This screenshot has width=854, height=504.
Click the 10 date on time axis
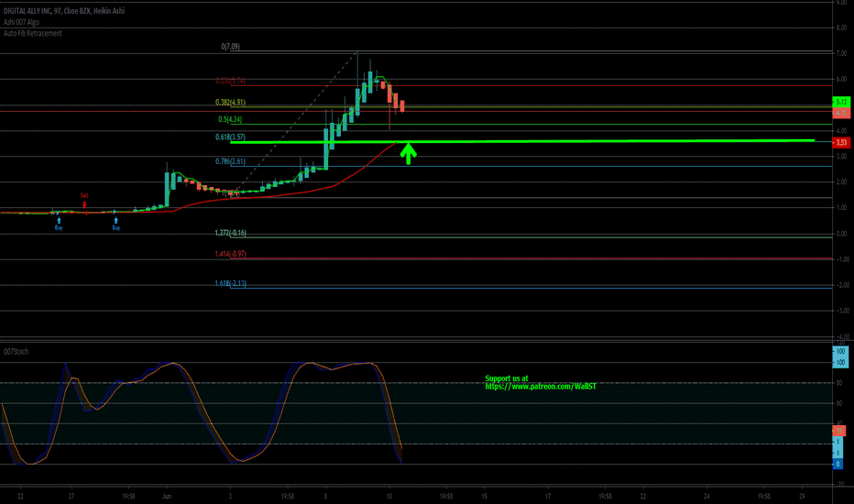coord(389,497)
